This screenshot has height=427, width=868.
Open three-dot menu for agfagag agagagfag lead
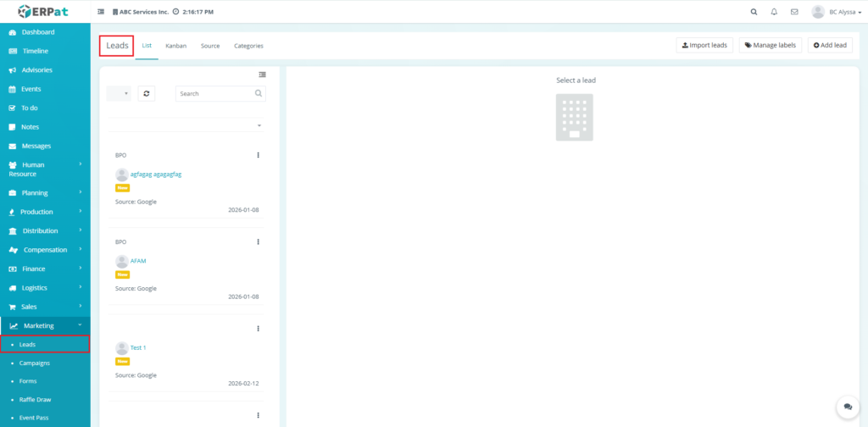point(258,155)
